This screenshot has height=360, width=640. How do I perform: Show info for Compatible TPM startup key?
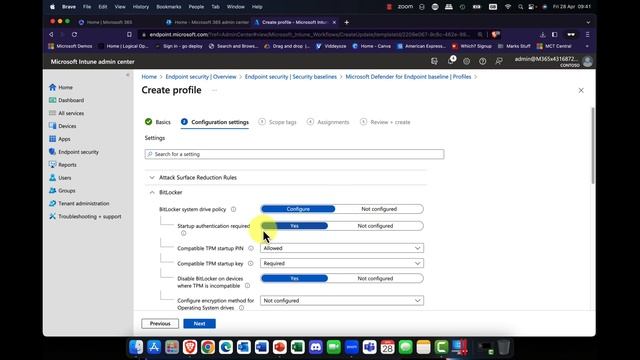click(x=251, y=264)
